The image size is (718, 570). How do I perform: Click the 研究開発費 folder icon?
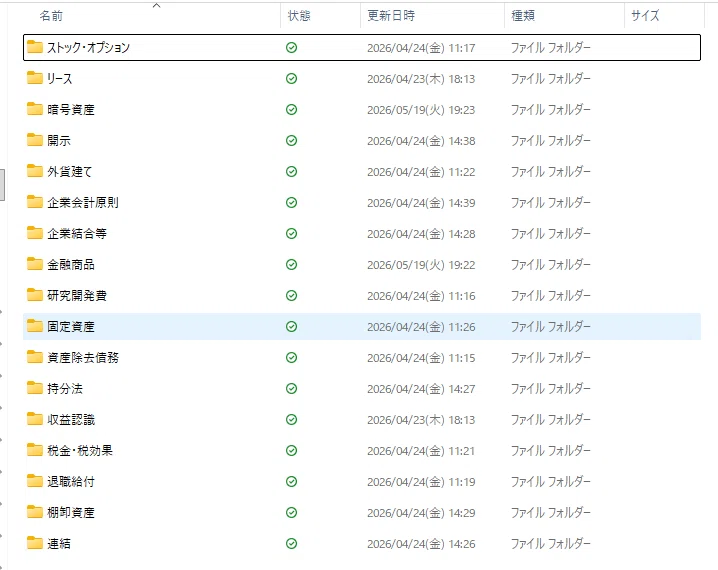point(35,295)
